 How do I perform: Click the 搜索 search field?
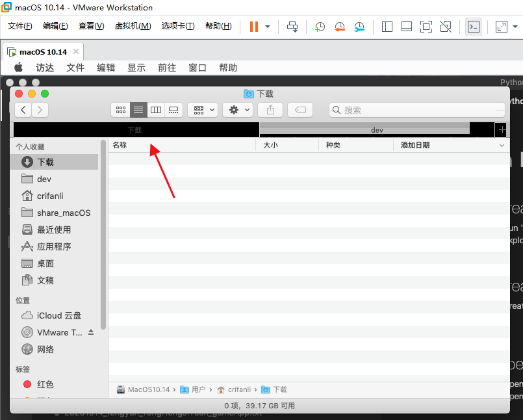pyautogui.click(x=417, y=110)
